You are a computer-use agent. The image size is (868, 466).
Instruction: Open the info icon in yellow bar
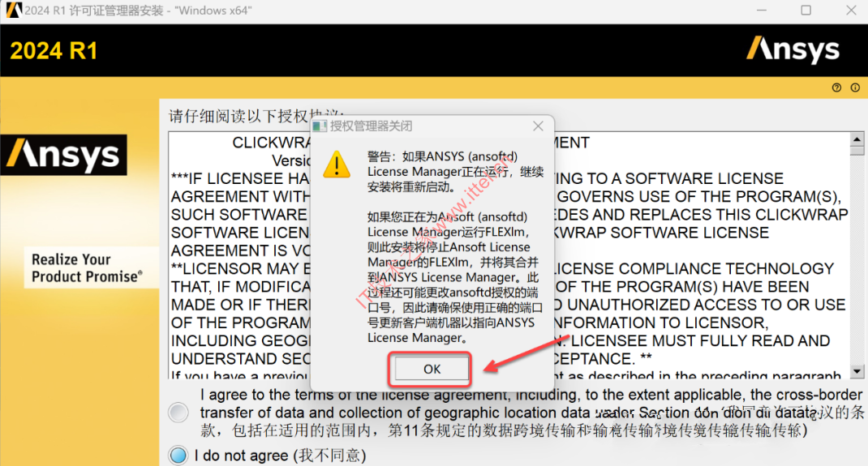pyautogui.click(x=855, y=88)
